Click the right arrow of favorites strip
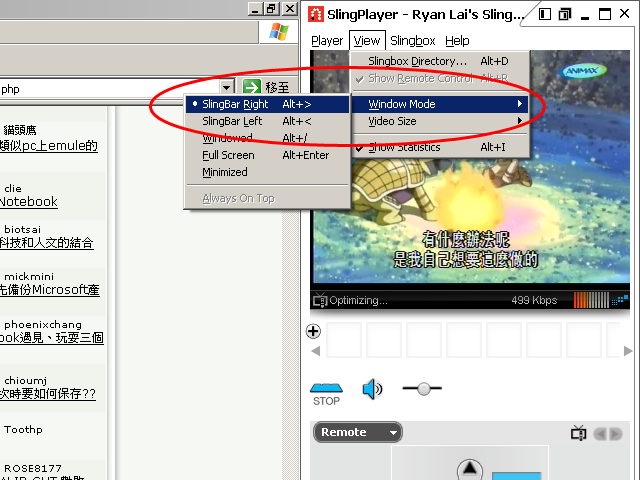Screen dimensions: 640x480 (628, 351)
